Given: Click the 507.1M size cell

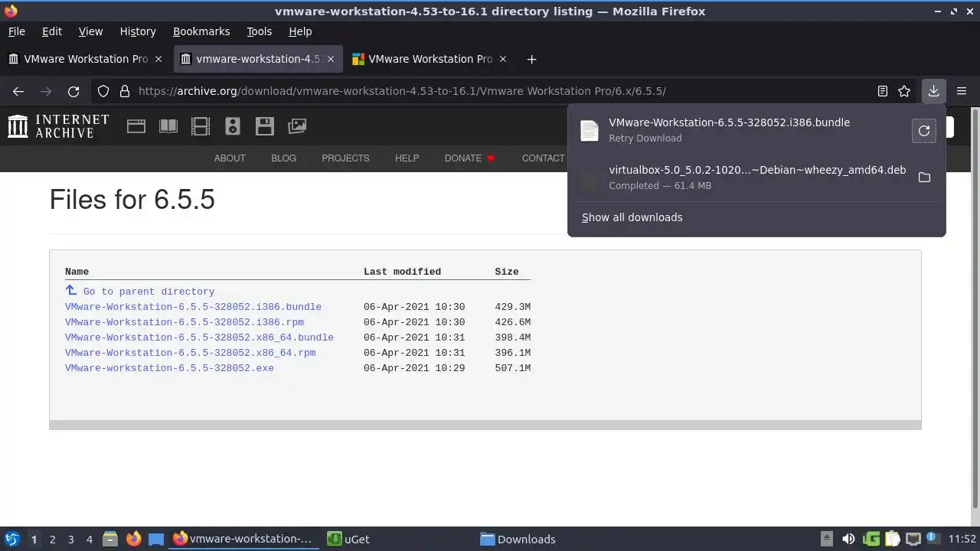Looking at the screenshot, I should (x=512, y=368).
